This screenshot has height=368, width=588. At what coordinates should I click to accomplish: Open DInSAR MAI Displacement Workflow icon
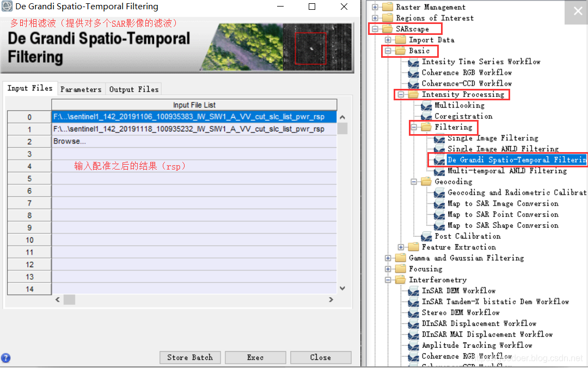click(x=414, y=335)
